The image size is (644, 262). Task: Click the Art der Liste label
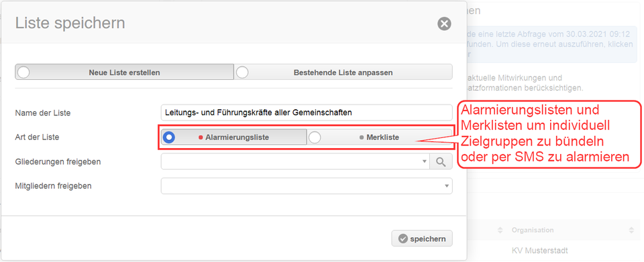[37, 137]
